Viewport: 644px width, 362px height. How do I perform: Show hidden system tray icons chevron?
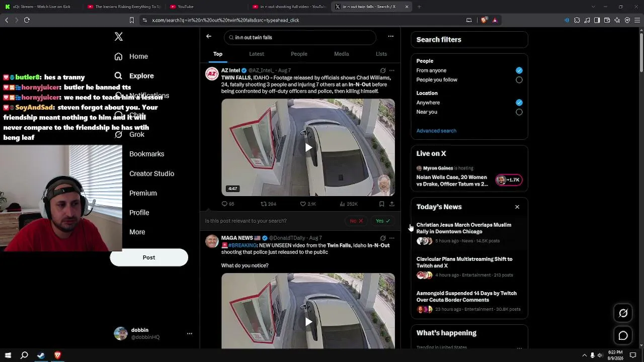pyautogui.click(x=584, y=355)
